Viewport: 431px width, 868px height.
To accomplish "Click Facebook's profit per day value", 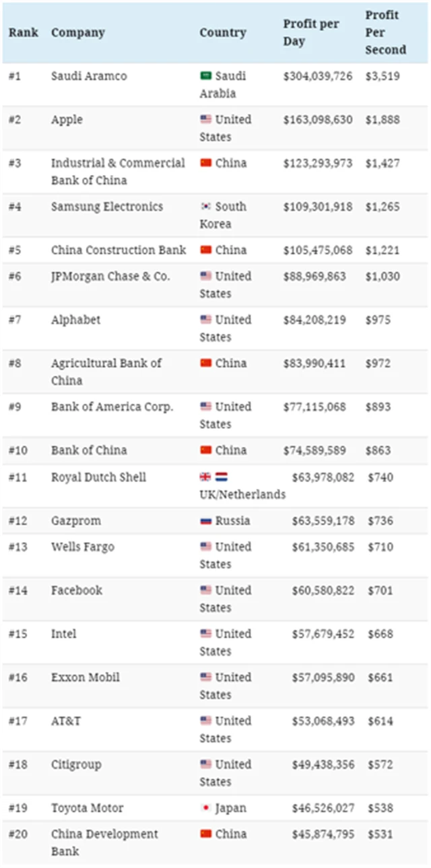I will coord(323,591).
